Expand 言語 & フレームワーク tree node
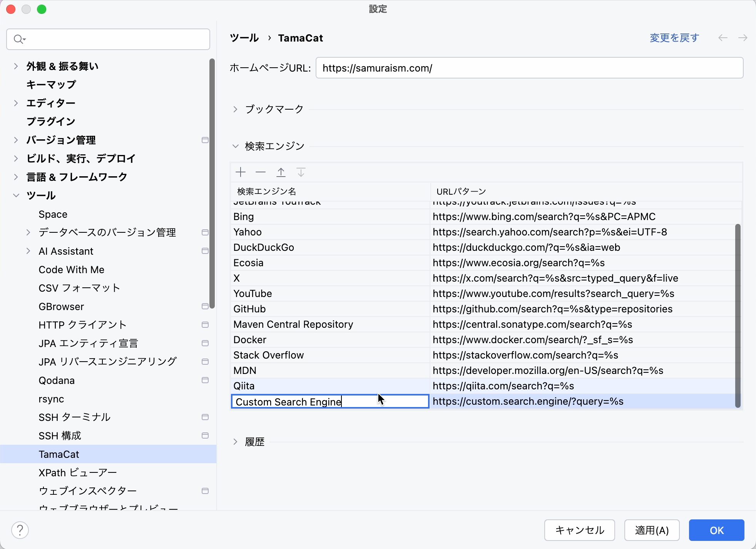Image resolution: width=756 pixels, height=549 pixels. (16, 177)
